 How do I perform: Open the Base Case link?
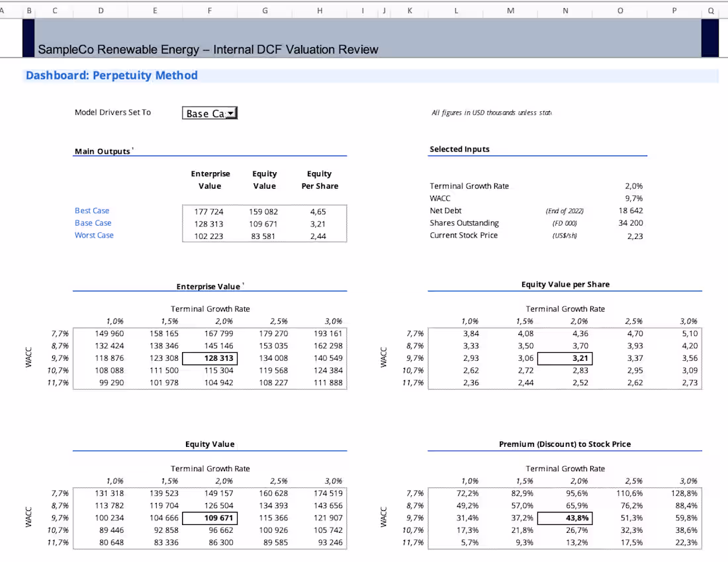coord(93,223)
